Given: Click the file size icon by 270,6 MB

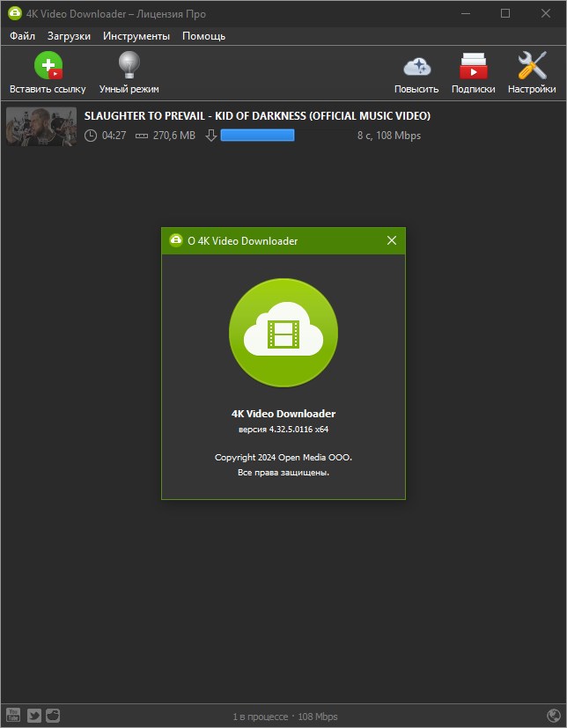Looking at the screenshot, I should tap(142, 136).
